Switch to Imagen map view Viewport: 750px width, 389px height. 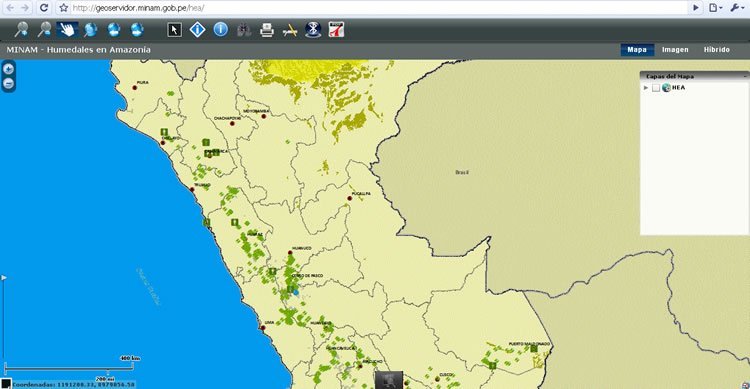point(675,49)
